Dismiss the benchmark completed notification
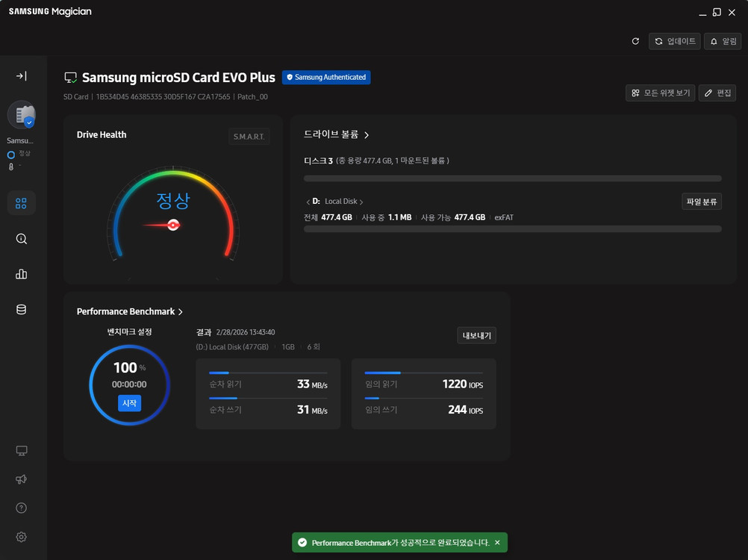 [x=497, y=543]
